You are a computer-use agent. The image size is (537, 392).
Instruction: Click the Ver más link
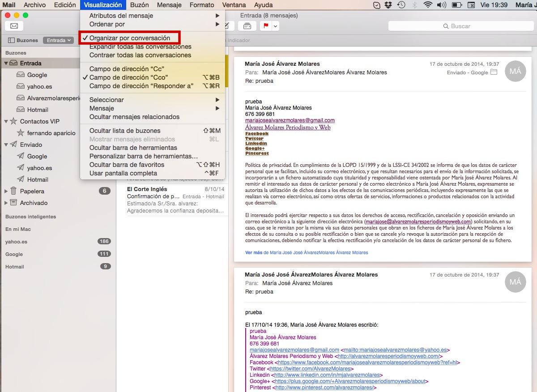coord(254,252)
